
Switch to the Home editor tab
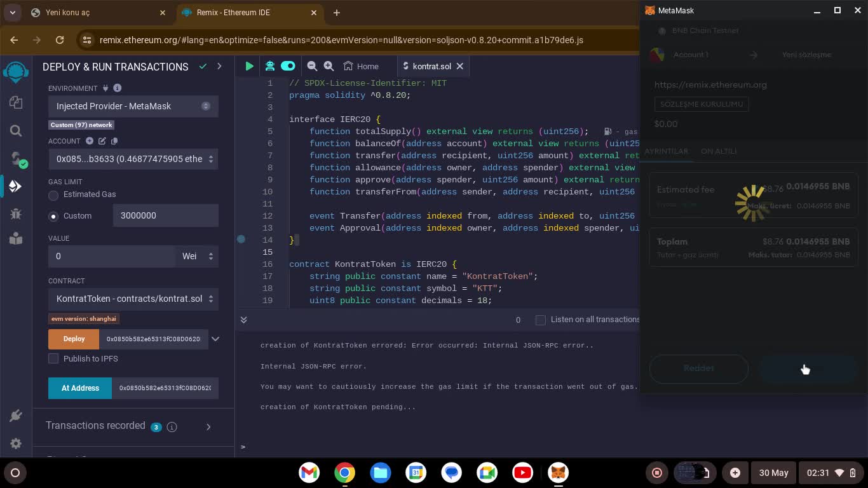(361, 66)
